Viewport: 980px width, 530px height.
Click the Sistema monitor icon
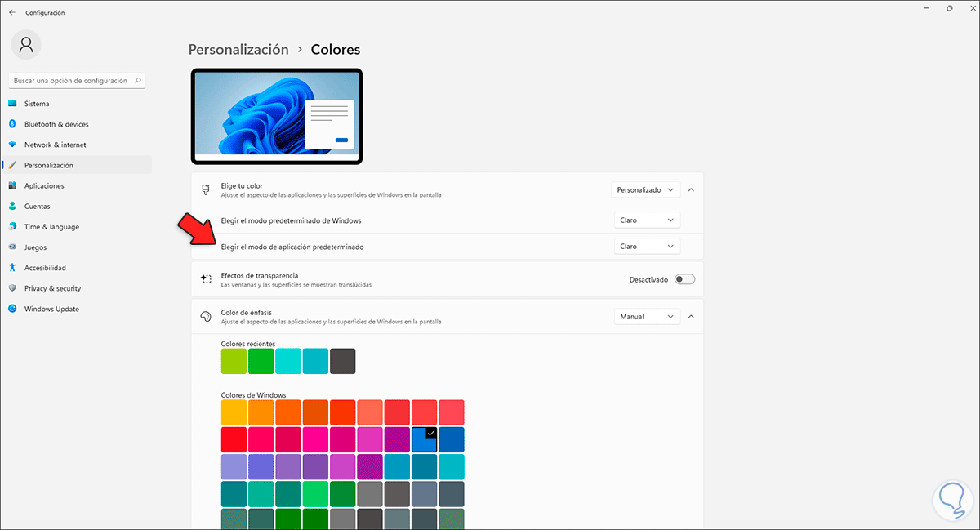click(x=12, y=104)
